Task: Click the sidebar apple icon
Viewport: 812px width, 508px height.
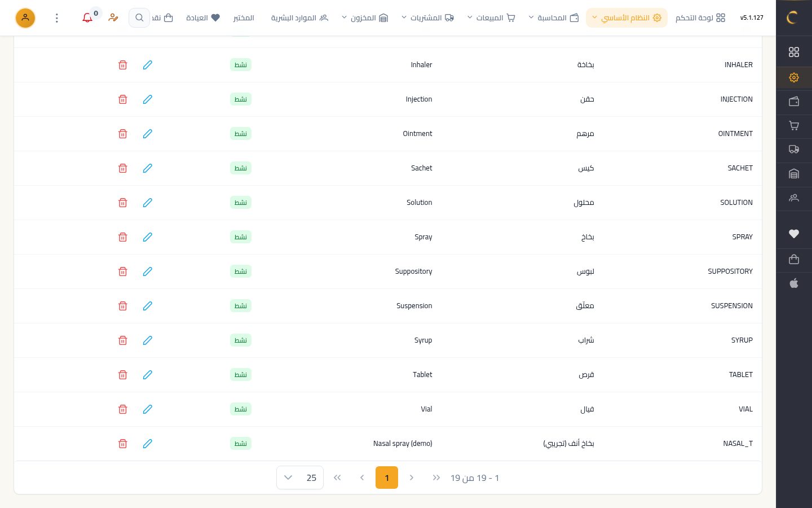Action: pos(794,283)
